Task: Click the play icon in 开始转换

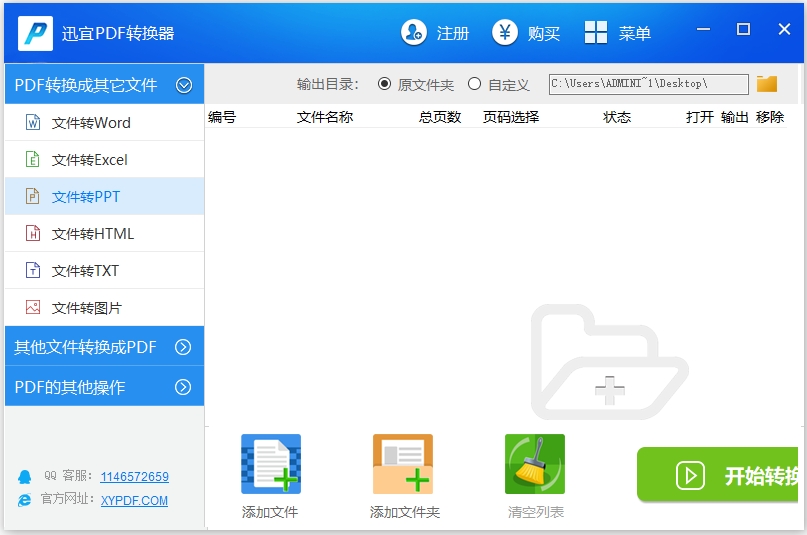Action: [x=690, y=476]
